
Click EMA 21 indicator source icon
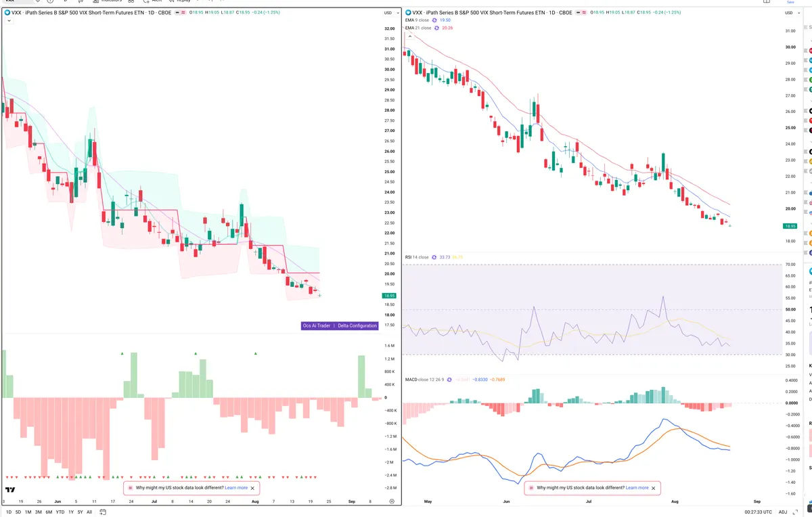436,28
